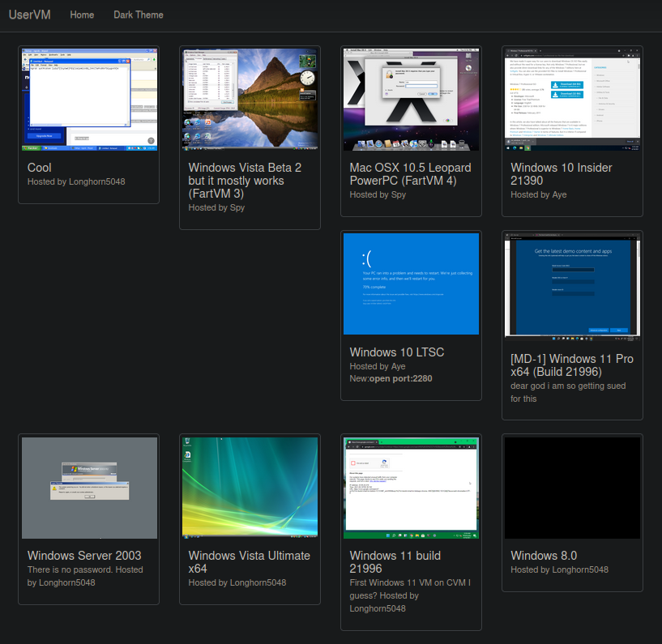This screenshot has height=644, width=662.
Task: Click 'Windows 10 LTSC' title text
Action: [397, 352]
